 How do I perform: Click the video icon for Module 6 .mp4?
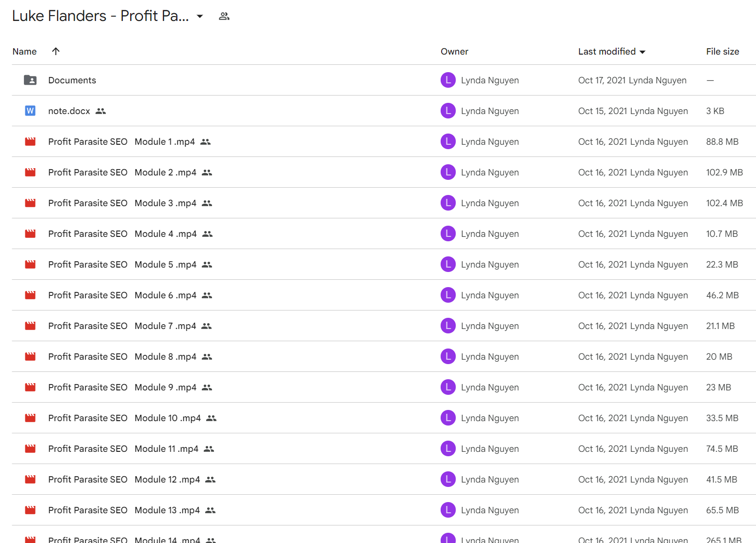tap(30, 295)
